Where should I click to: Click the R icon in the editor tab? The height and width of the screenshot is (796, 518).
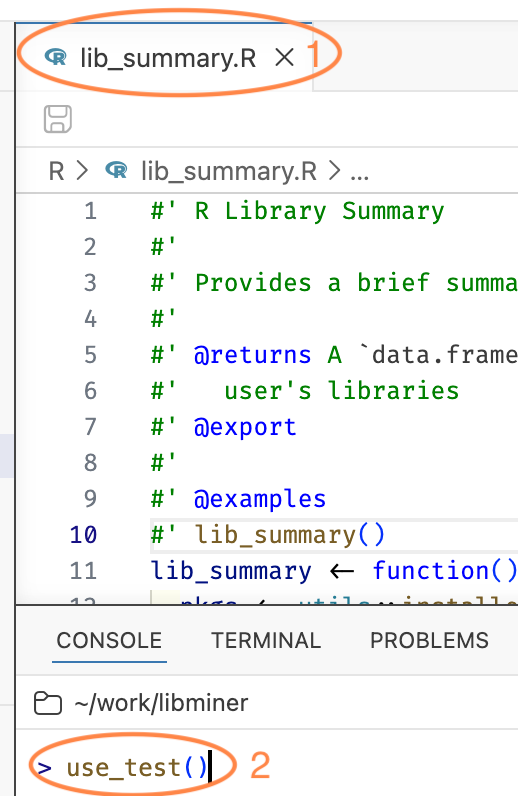55,57
